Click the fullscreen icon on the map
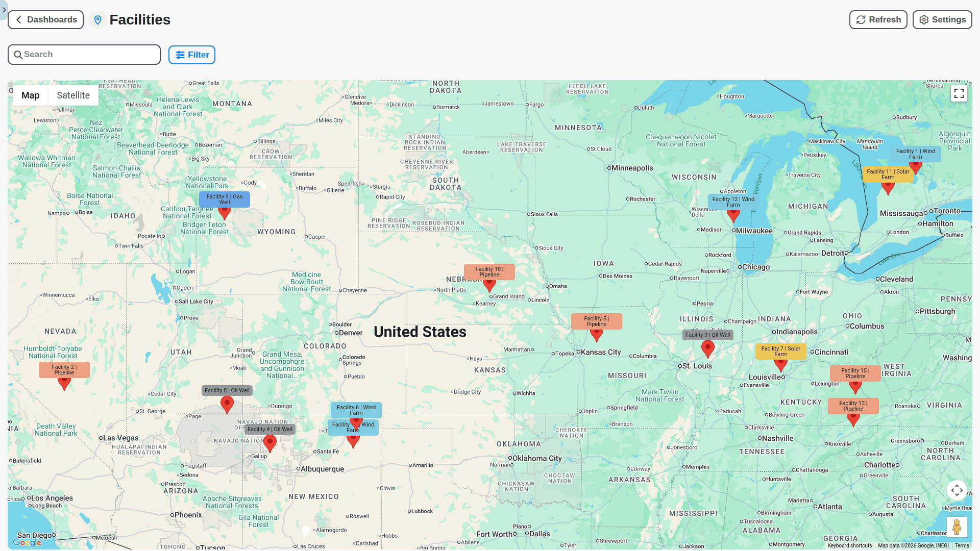The height and width of the screenshot is (551, 980). (x=959, y=93)
